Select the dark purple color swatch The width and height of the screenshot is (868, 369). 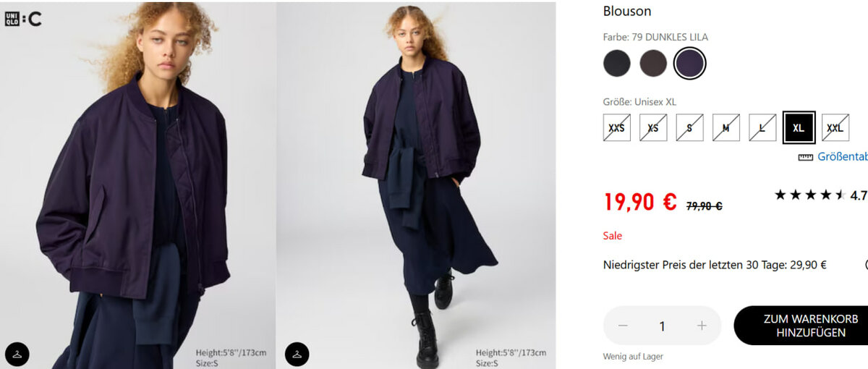[x=690, y=64]
